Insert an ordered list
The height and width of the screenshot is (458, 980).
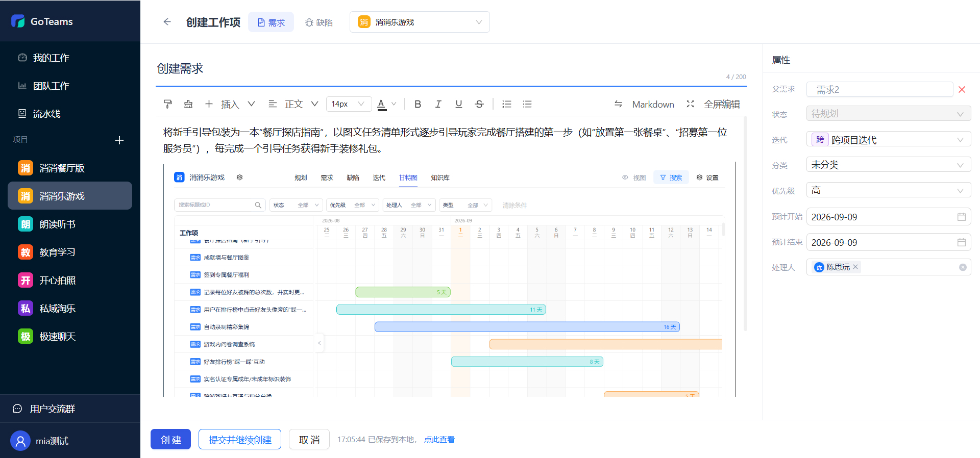(x=507, y=104)
